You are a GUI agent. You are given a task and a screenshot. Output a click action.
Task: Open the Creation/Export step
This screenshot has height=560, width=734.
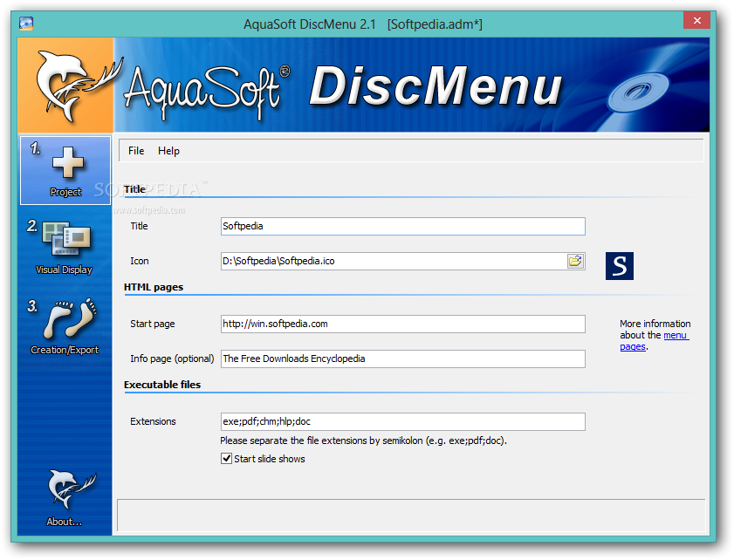[64, 326]
